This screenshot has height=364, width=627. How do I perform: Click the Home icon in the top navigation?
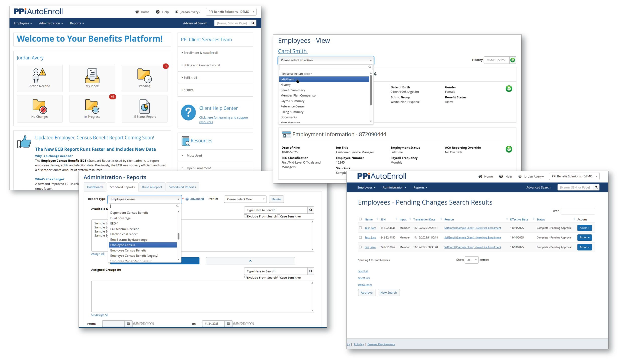click(137, 12)
